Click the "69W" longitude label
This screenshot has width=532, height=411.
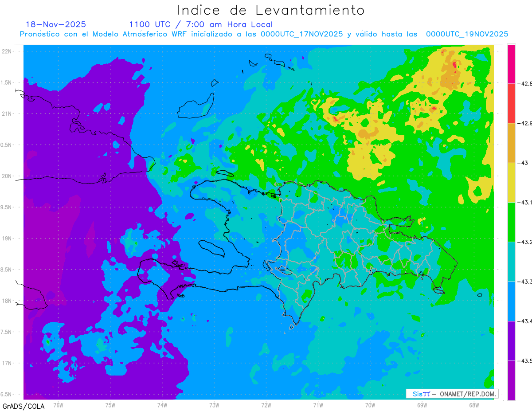point(422,405)
